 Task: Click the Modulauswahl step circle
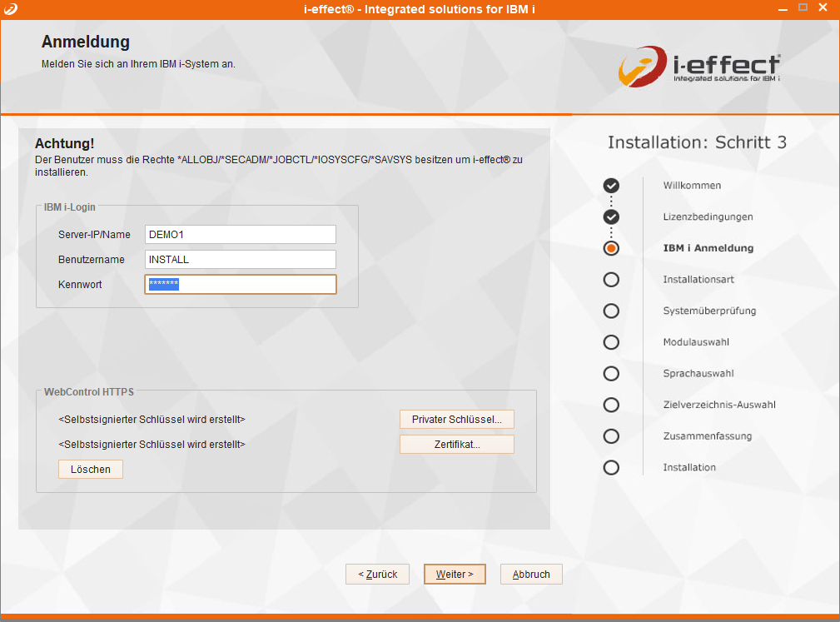click(611, 342)
